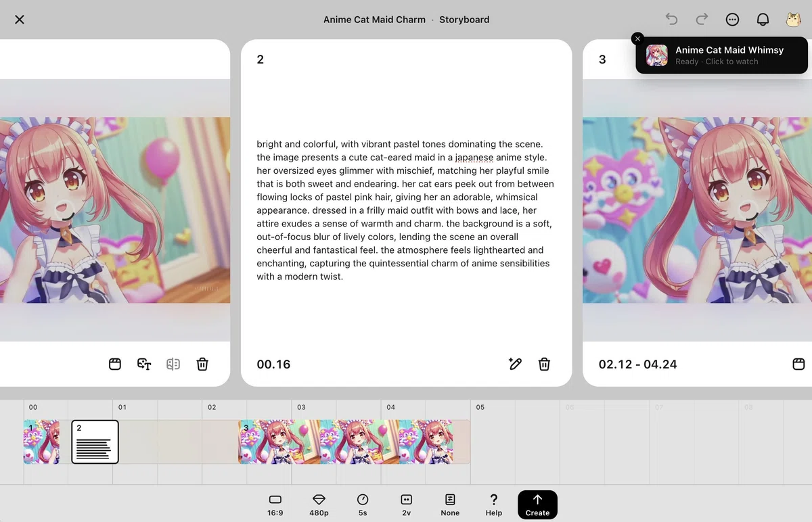Open the Anime Cat Maid Whimsy notification

(x=722, y=55)
